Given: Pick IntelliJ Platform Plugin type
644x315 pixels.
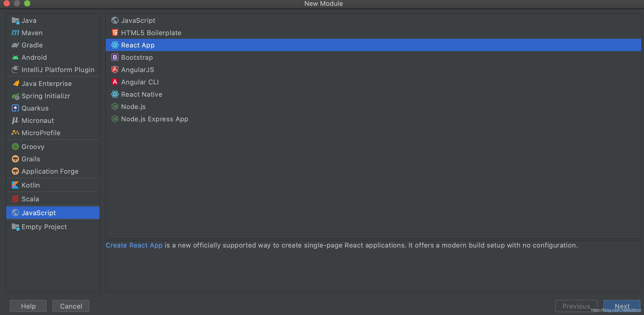Looking at the screenshot, I should click(x=53, y=70).
